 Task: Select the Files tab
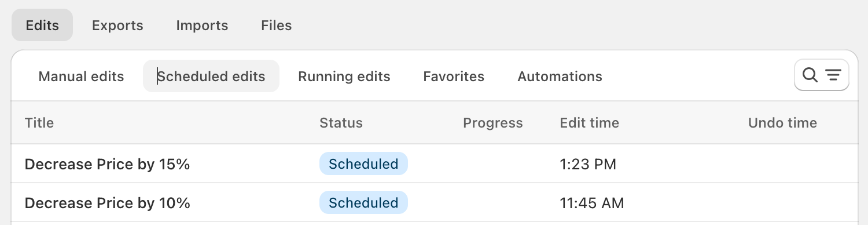pos(276,26)
